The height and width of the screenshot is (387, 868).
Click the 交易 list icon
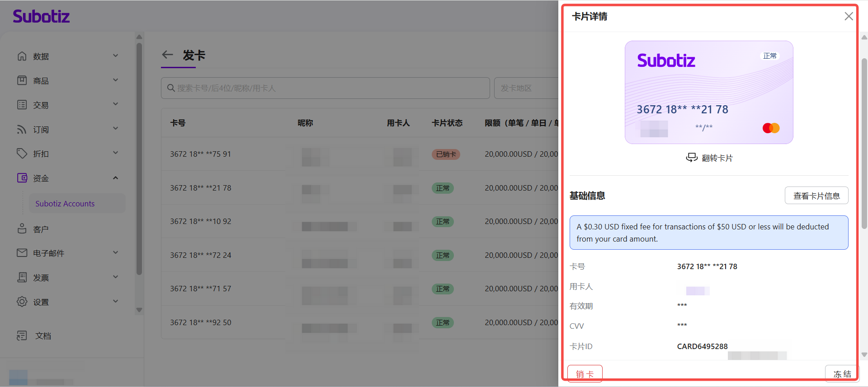pyautogui.click(x=22, y=105)
